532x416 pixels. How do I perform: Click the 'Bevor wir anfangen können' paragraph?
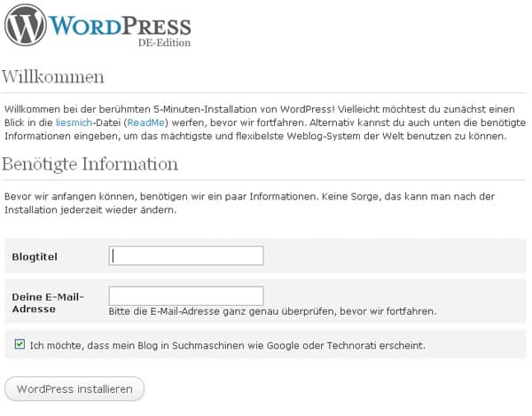coord(249,203)
